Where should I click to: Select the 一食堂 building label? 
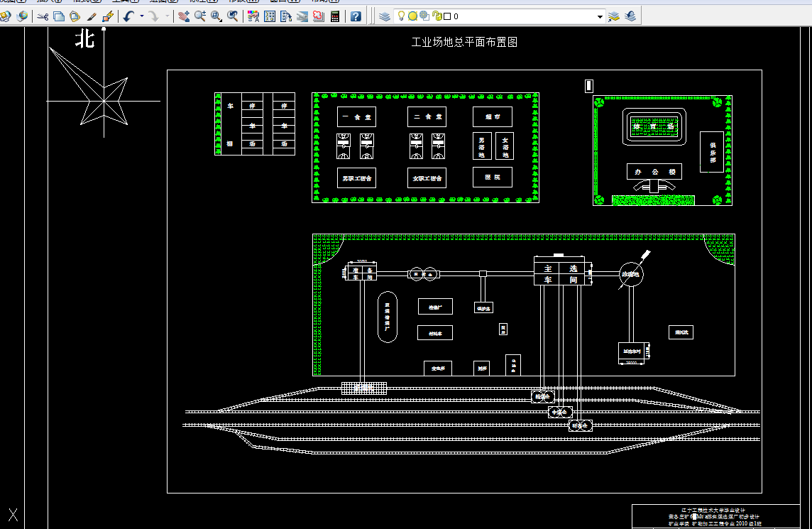pos(357,117)
